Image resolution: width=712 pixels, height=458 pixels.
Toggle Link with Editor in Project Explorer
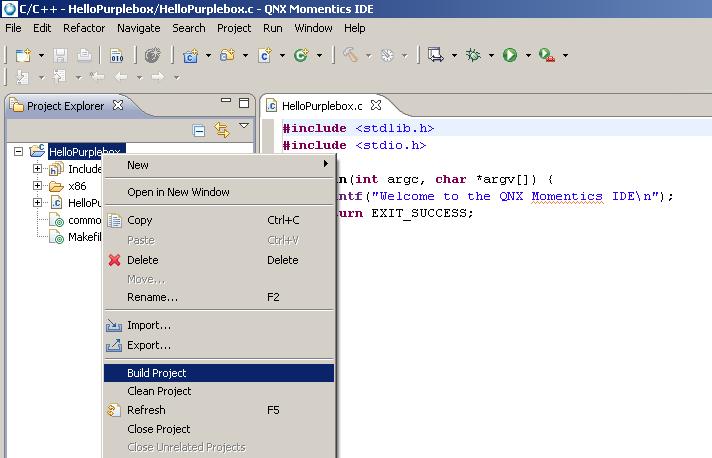[x=222, y=130]
